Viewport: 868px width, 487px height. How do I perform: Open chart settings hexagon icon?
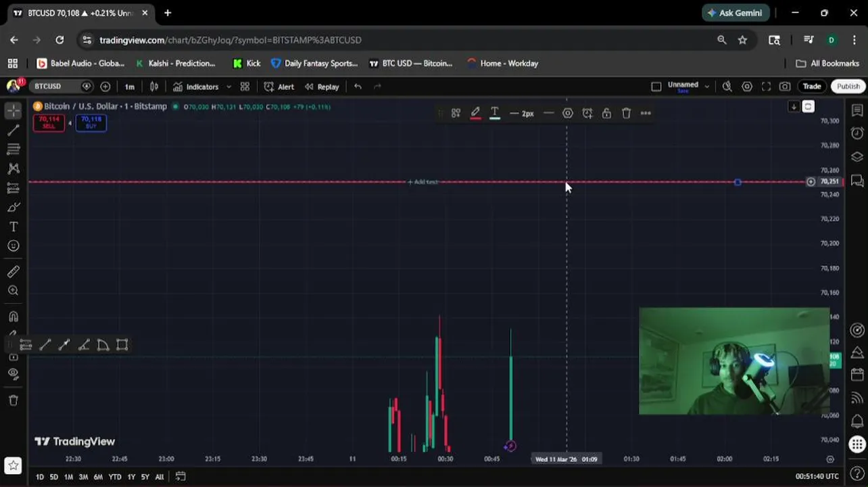tap(747, 87)
